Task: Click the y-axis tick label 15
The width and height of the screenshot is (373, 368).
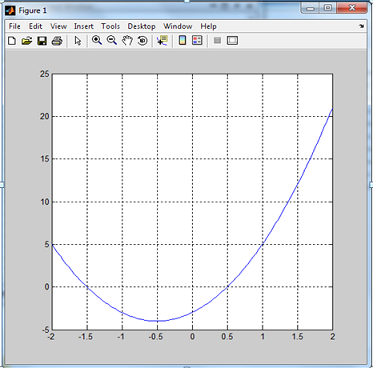Action: 44,159
